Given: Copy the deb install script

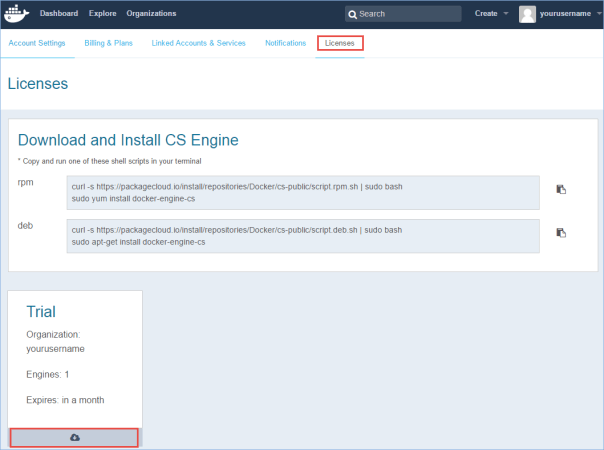Looking at the screenshot, I should click(561, 233).
